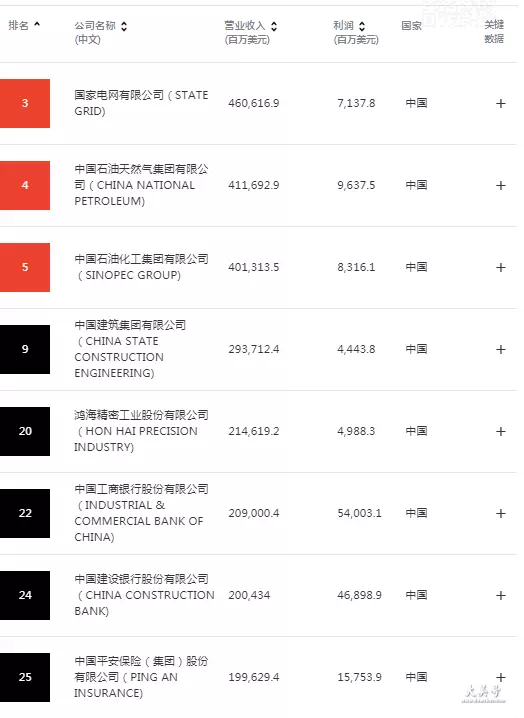
Task: Sort by 利润 column arrows
Action: pyautogui.click(x=362, y=26)
